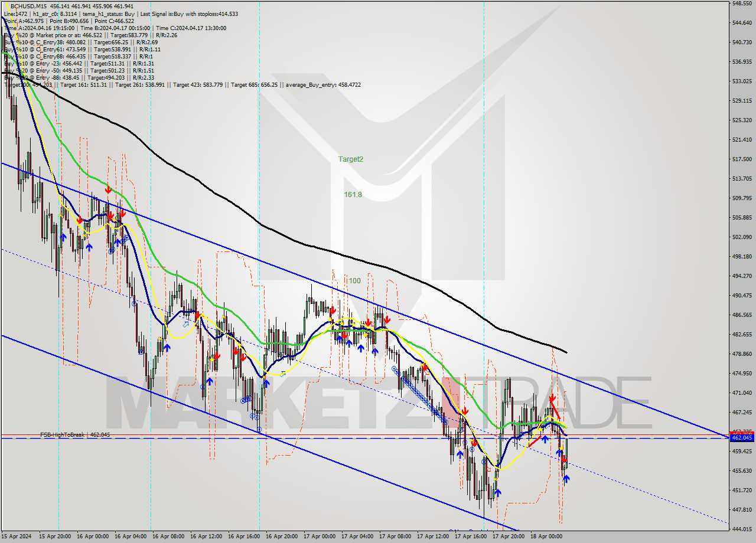
Task: Click the 548.550 price axis label
Action: tap(742, 3)
